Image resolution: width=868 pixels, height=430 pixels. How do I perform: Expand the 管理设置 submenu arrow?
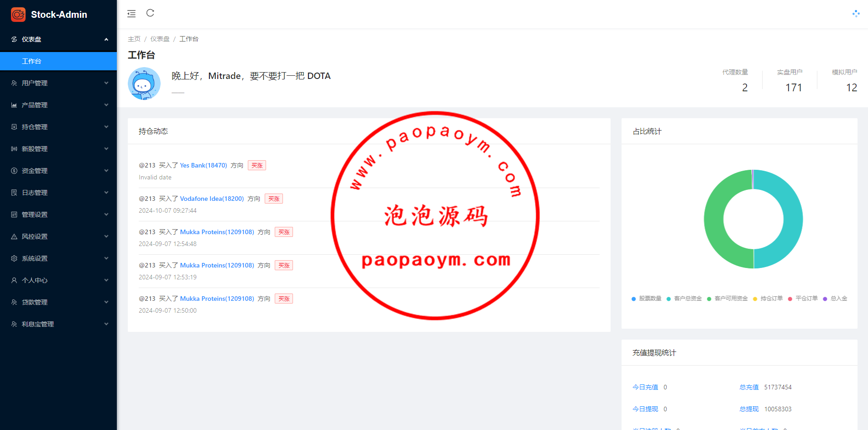point(106,215)
